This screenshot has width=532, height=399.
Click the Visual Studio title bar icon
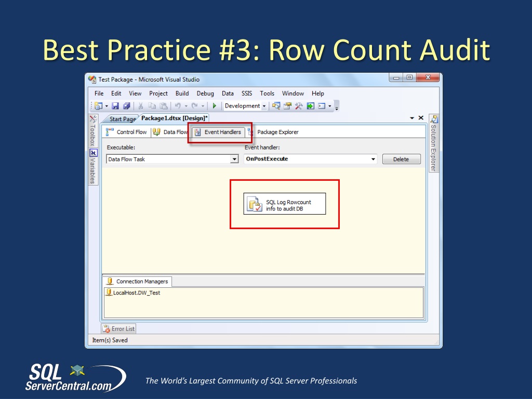tap(92, 79)
